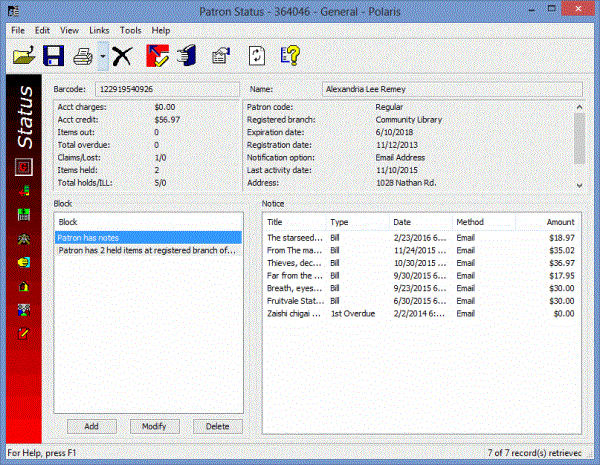The image size is (600, 465).
Task: Click the refresh page toolbar icon
Action: pos(256,56)
